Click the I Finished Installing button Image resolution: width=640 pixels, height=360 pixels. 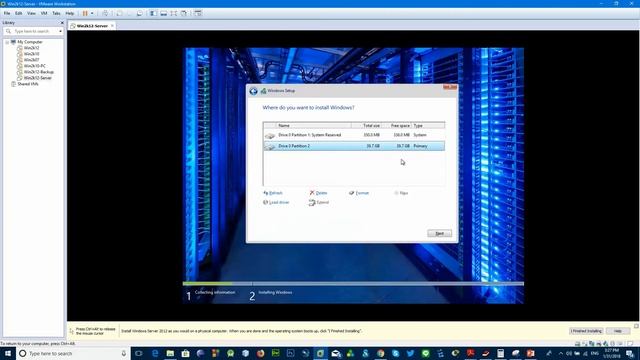(586, 331)
